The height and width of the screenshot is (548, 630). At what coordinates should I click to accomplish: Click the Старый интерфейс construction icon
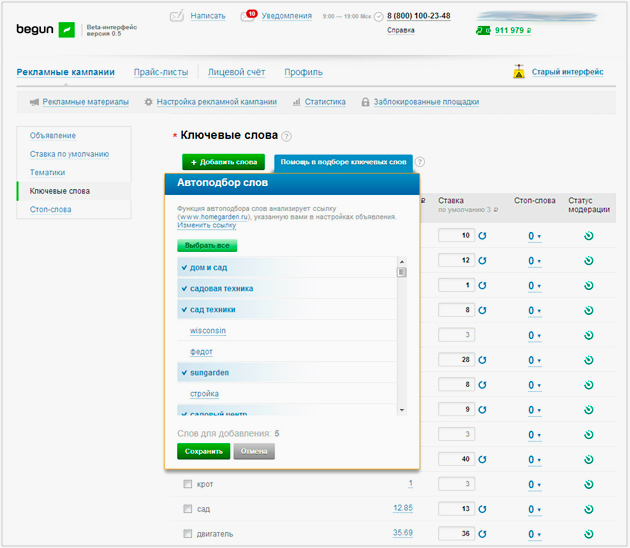(518, 72)
